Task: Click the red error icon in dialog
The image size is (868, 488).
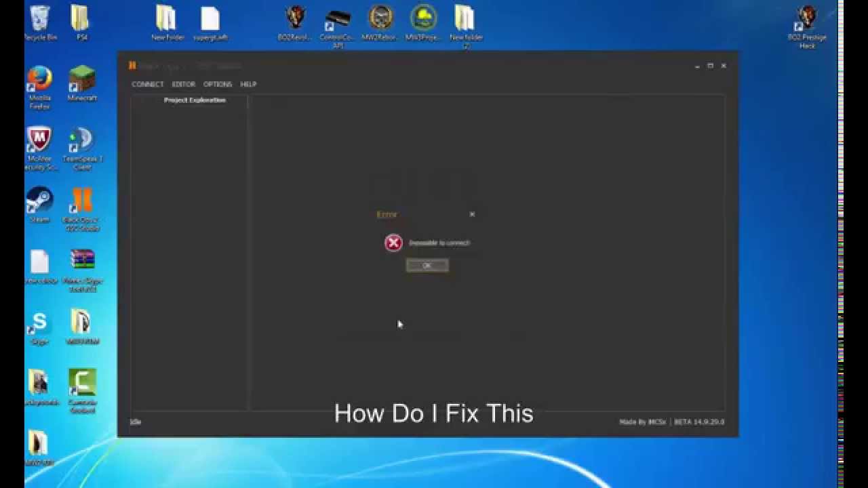Action: [x=393, y=243]
